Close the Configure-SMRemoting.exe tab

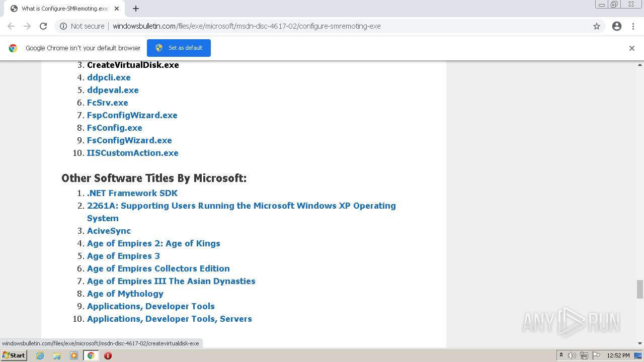point(117,9)
